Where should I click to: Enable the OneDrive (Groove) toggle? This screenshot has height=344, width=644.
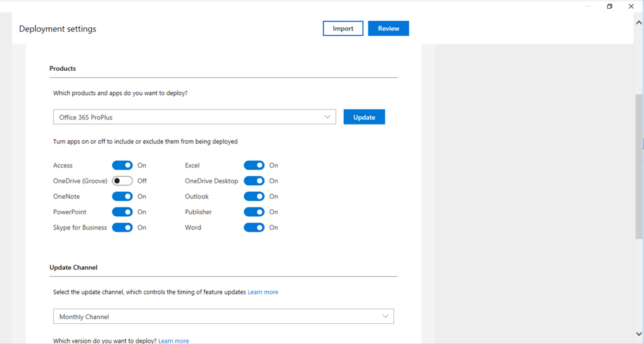click(122, 181)
